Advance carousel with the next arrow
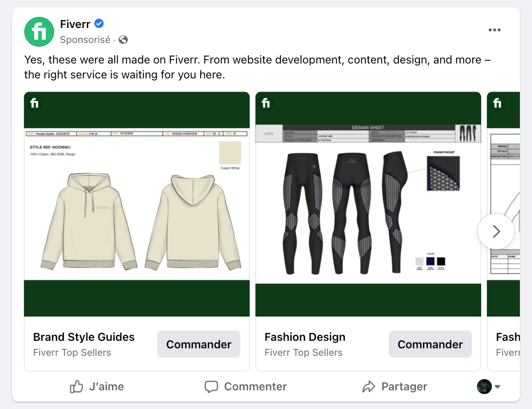Image resolution: width=532 pixels, height=409 pixels. (496, 232)
